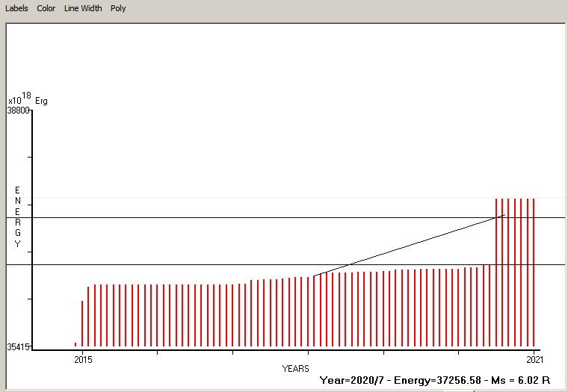Select the 2015 x-axis year label

coord(82,360)
